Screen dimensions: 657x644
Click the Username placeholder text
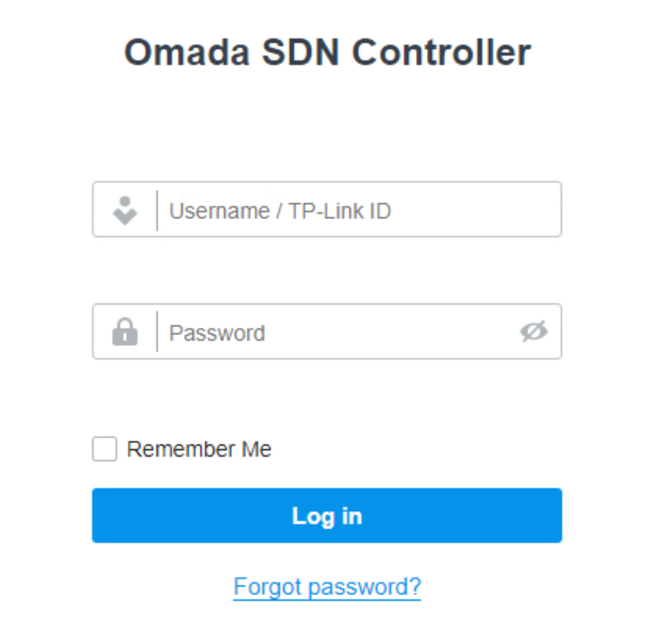280,211
